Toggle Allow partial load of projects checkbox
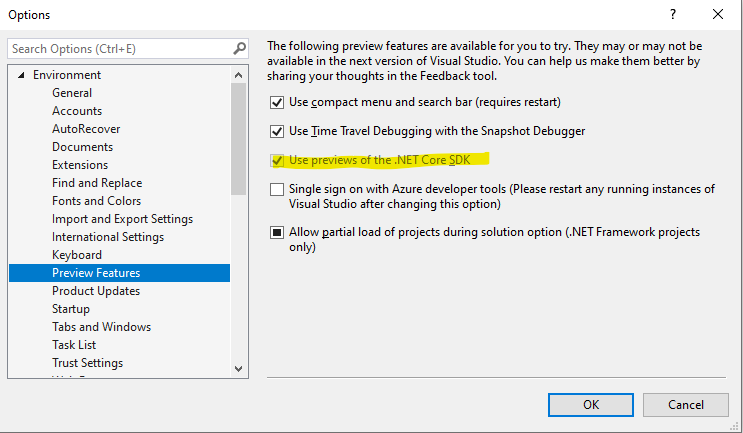Screen dimensions: 743x433 (x=277, y=233)
